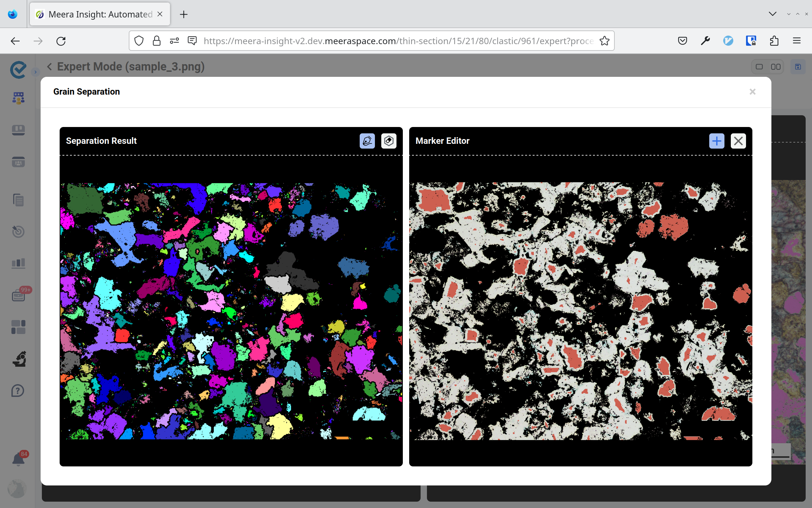Select the eraser tool in Separation Result

pyautogui.click(x=389, y=141)
